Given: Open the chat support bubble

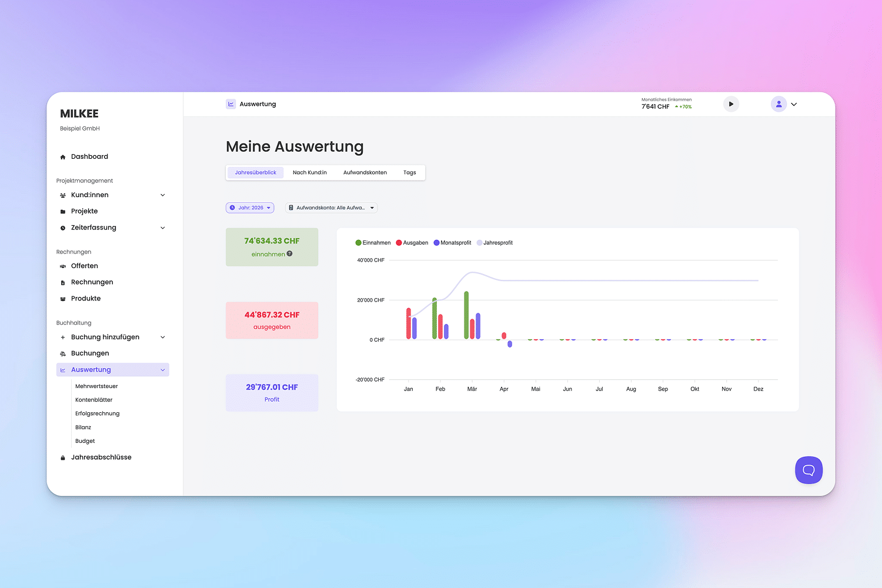Looking at the screenshot, I should [808, 470].
